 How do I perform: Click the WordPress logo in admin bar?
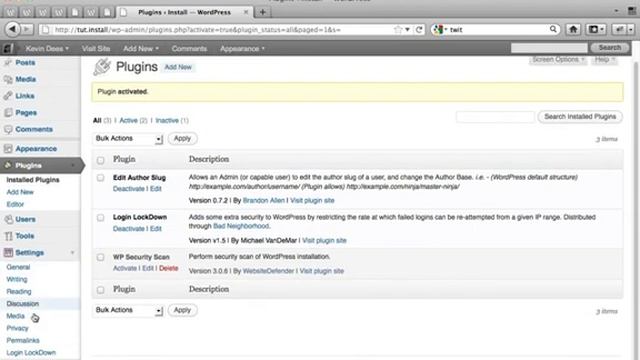[8, 49]
